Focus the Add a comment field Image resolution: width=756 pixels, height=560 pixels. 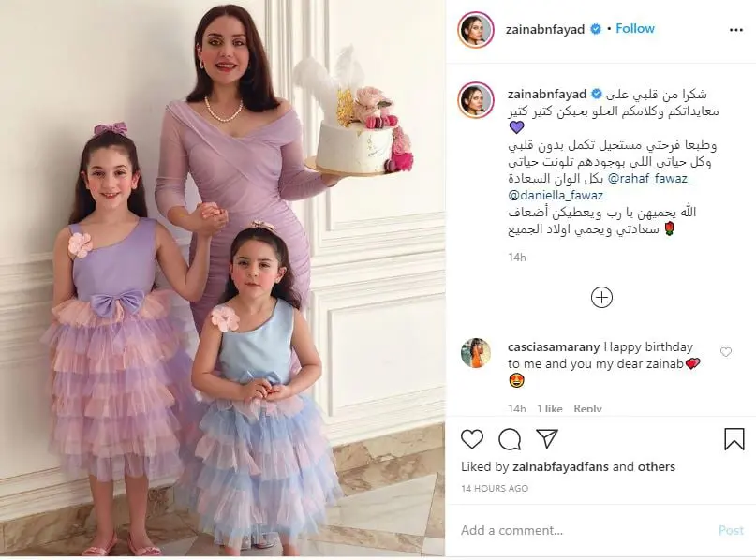(584, 531)
